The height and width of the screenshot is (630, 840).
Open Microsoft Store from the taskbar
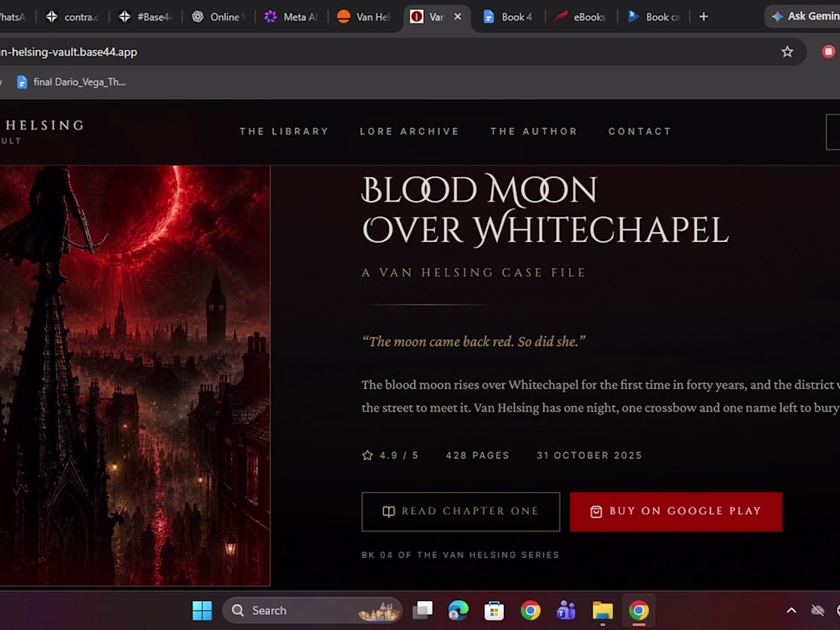click(x=494, y=610)
